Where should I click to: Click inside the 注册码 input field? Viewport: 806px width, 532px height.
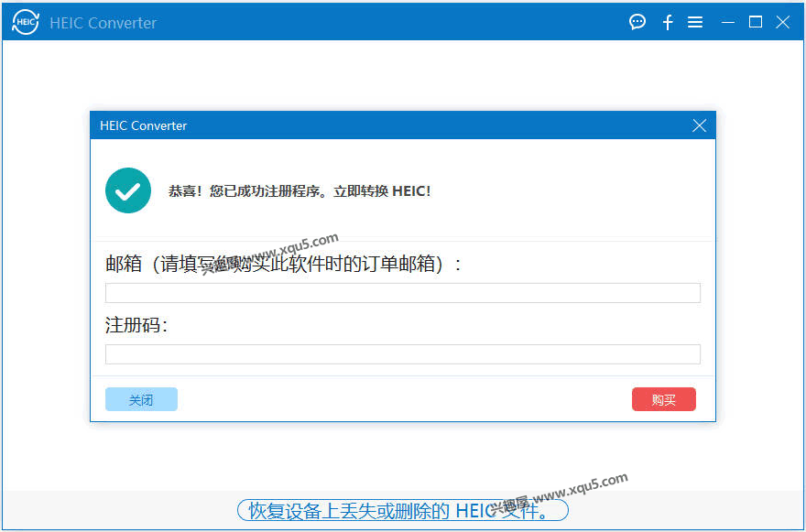tap(403, 353)
